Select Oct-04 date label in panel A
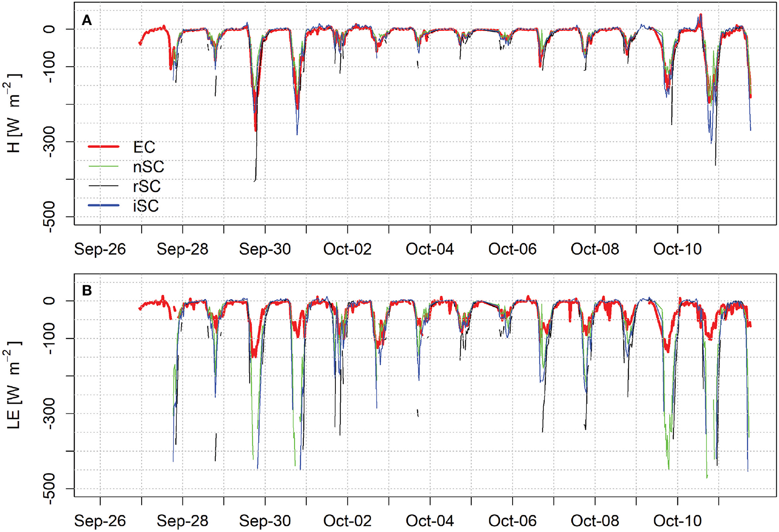Viewport: 779px width, 532px height. coord(430,250)
